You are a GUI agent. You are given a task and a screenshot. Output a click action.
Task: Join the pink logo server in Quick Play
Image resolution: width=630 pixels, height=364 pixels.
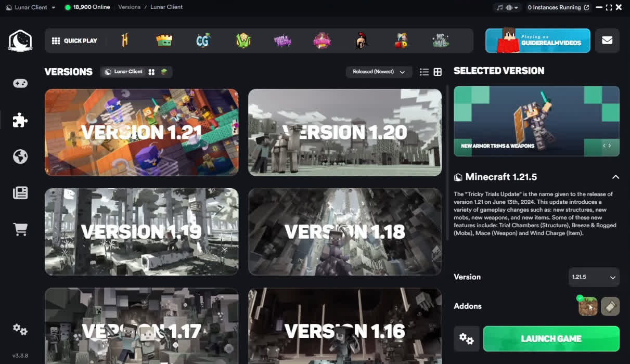[322, 41]
